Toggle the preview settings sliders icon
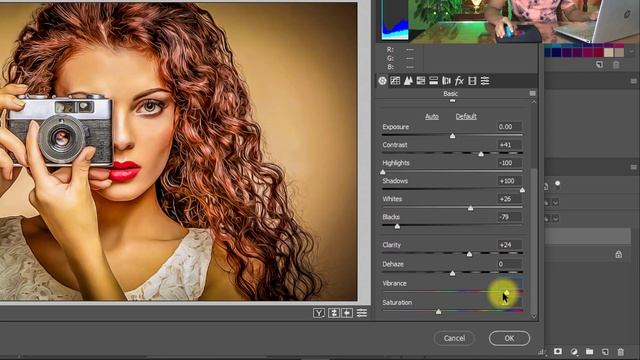 click(x=362, y=313)
